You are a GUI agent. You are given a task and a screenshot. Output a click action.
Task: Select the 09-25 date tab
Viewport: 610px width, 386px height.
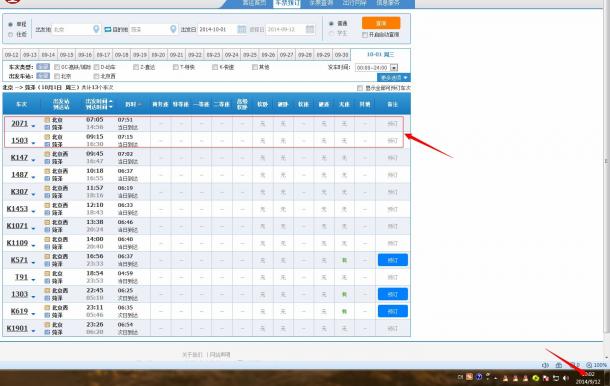250,55
